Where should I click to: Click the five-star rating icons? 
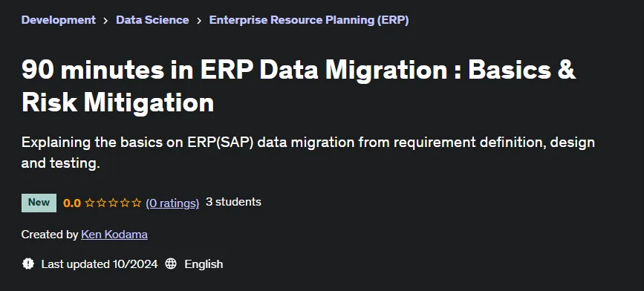113,203
